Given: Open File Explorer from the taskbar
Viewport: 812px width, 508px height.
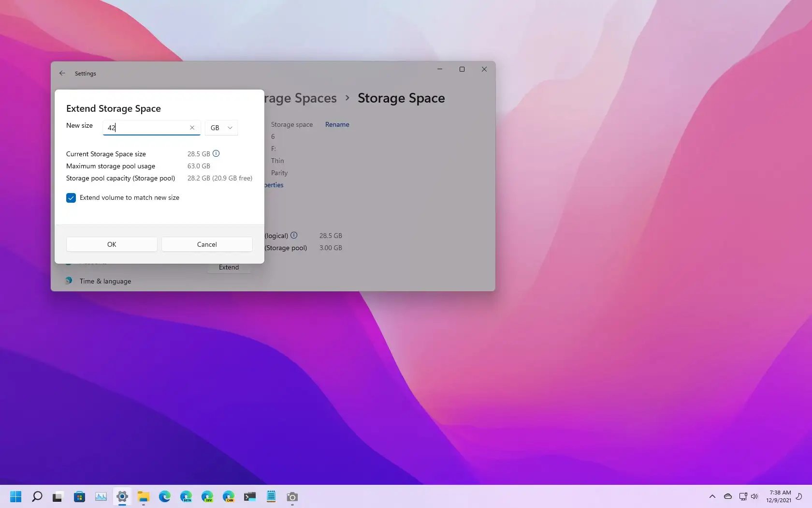Looking at the screenshot, I should click(143, 497).
